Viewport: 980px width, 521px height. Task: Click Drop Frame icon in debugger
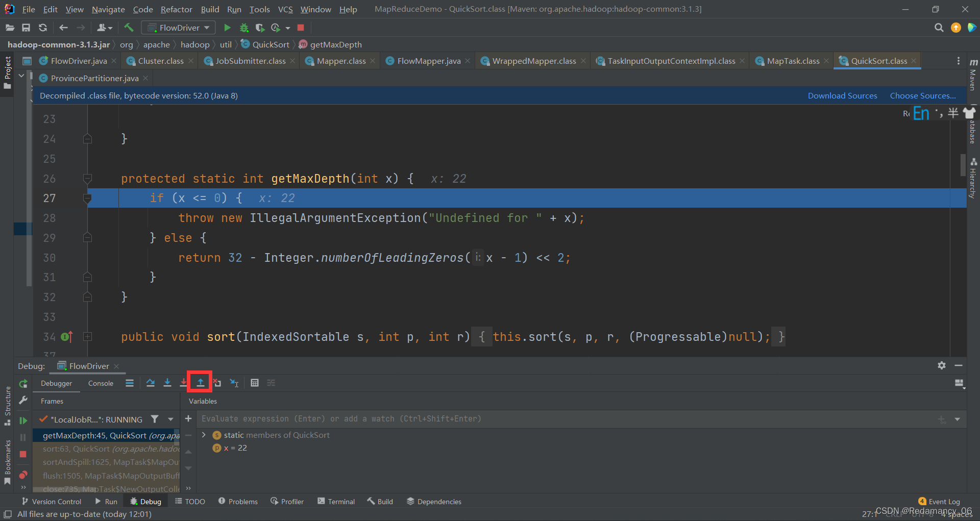(x=217, y=383)
